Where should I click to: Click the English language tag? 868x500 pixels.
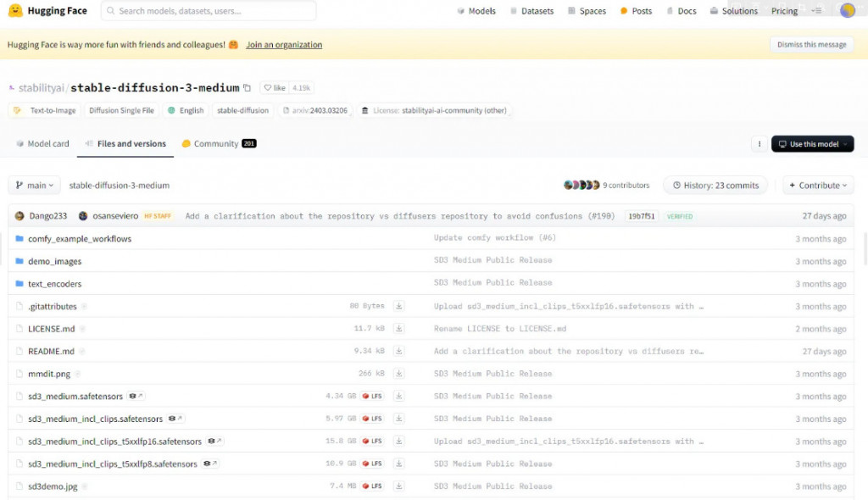coord(186,110)
